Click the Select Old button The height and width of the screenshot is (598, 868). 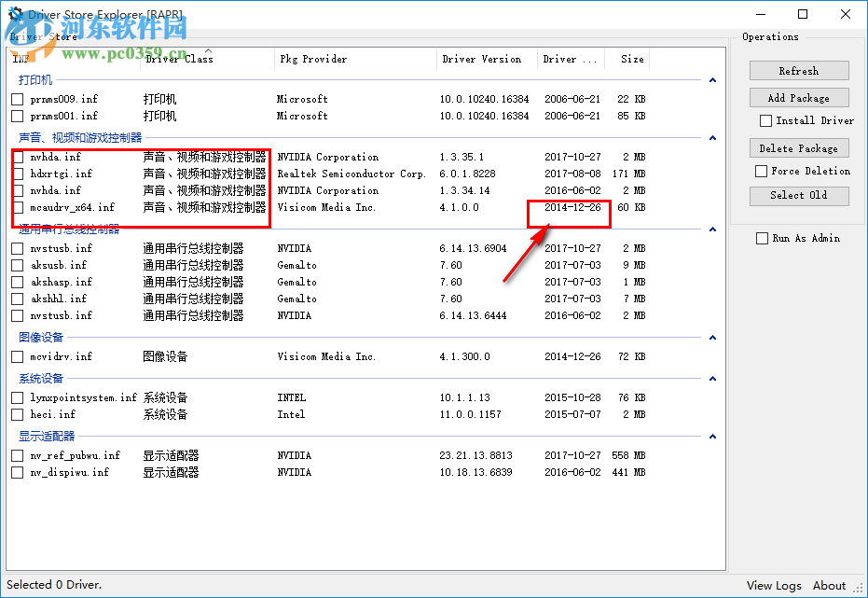[x=799, y=195]
